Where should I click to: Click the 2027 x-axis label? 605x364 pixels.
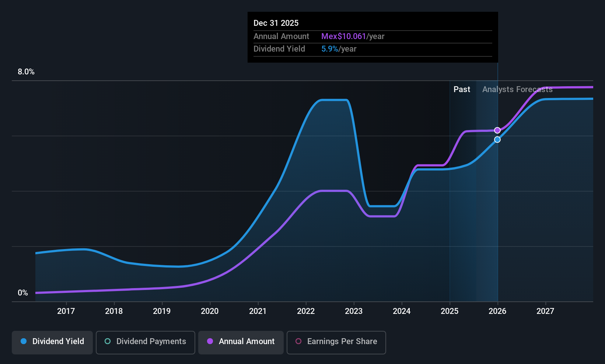545,311
